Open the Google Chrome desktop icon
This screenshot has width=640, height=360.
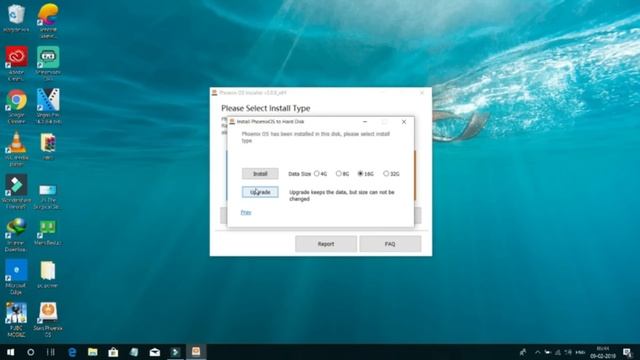point(16,106)
